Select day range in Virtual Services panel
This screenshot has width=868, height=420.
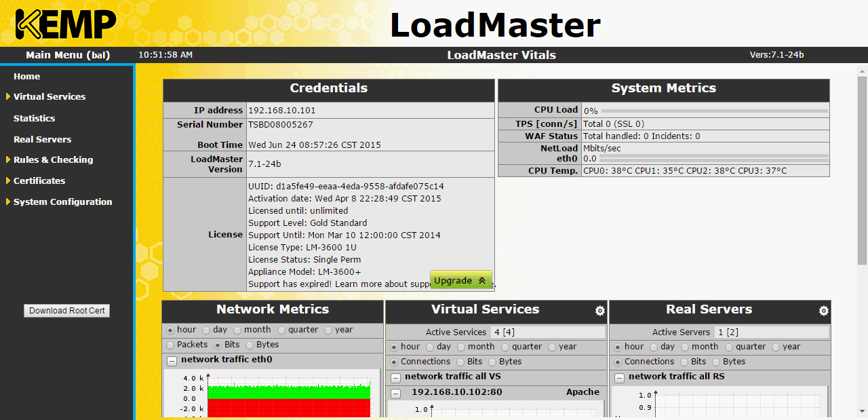(430, 347)
